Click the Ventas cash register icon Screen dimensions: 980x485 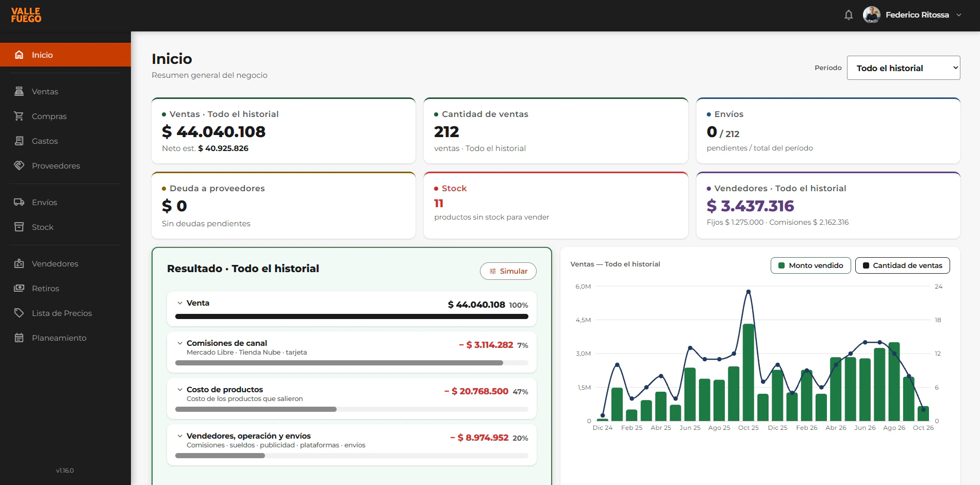[19, 91]
